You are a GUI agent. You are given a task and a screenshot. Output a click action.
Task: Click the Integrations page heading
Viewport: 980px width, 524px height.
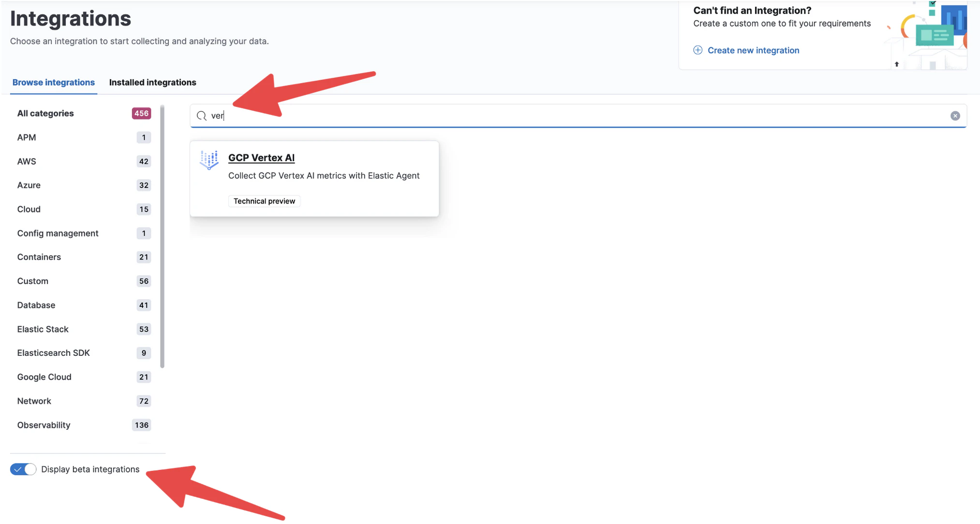point(71,18)
